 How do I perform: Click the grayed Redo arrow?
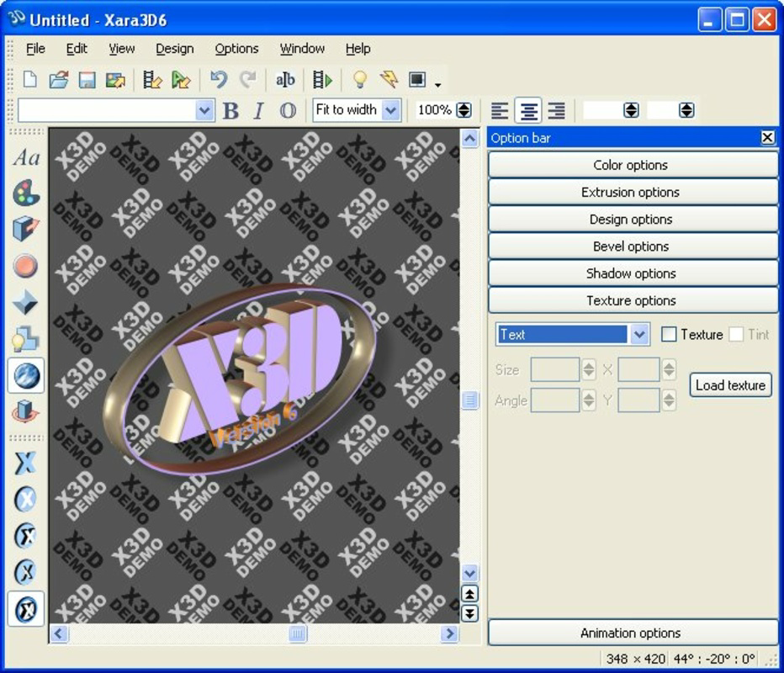[x=247, y=80]
